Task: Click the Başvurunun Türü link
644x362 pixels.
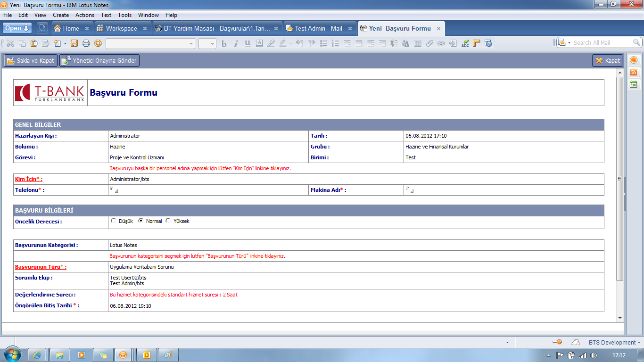Action: coord(41,267)
